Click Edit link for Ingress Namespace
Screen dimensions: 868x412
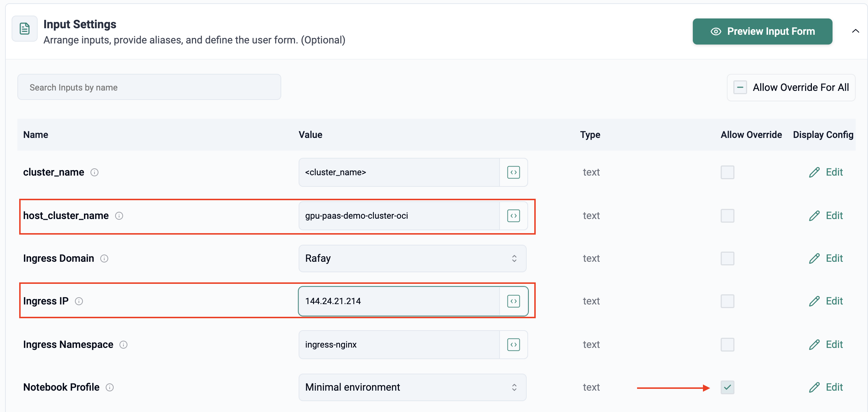pyautogui.click(x=826, y=345)
